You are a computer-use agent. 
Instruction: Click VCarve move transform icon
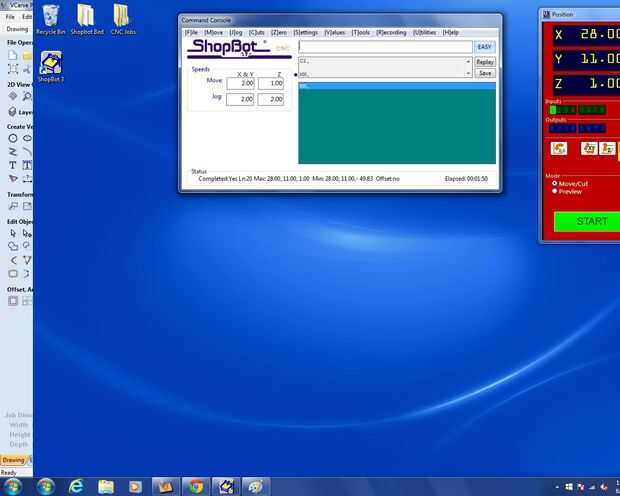pos(13,206)
